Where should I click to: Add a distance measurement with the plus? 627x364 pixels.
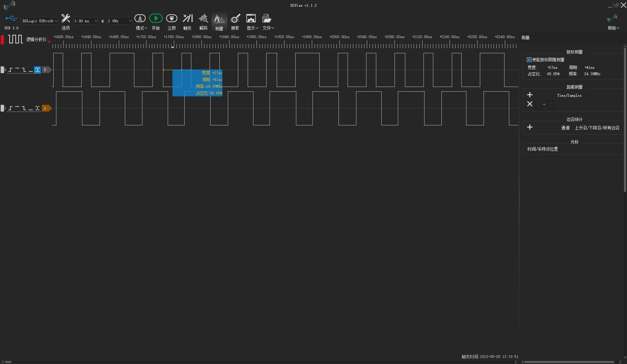pyautogui.click(x=530, y=95)
